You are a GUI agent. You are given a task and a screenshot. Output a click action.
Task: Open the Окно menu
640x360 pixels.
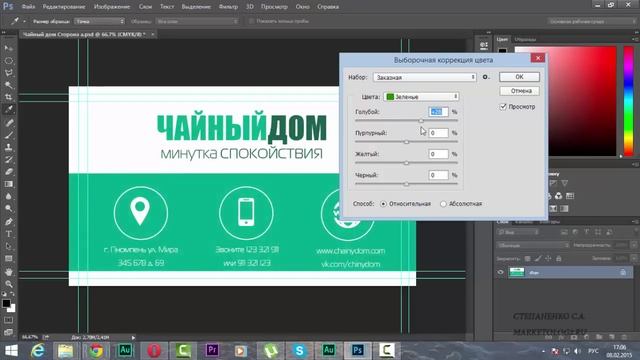click(302, 7)
